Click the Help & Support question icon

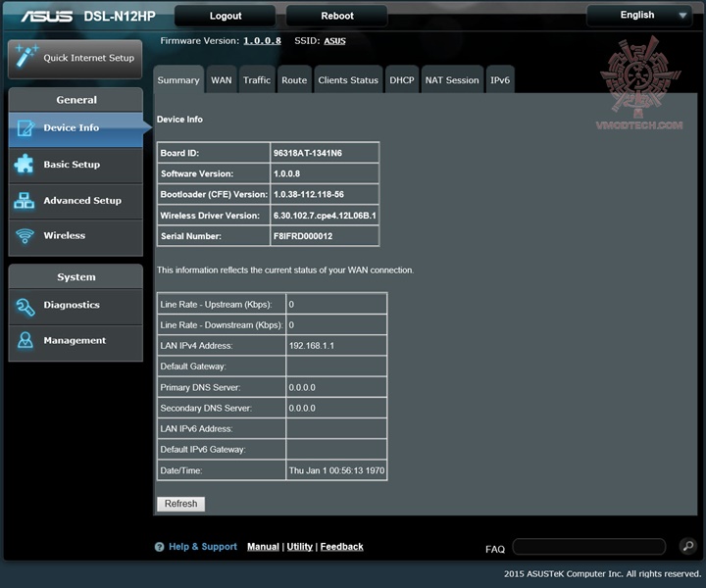pyautogui.click(x=159, y=547)
